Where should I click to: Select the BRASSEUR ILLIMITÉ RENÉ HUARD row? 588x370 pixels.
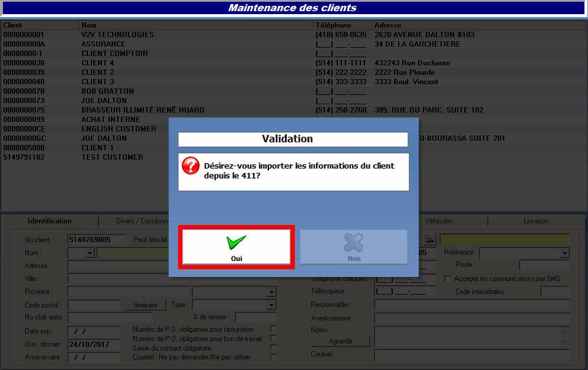[x=294, y=110]
